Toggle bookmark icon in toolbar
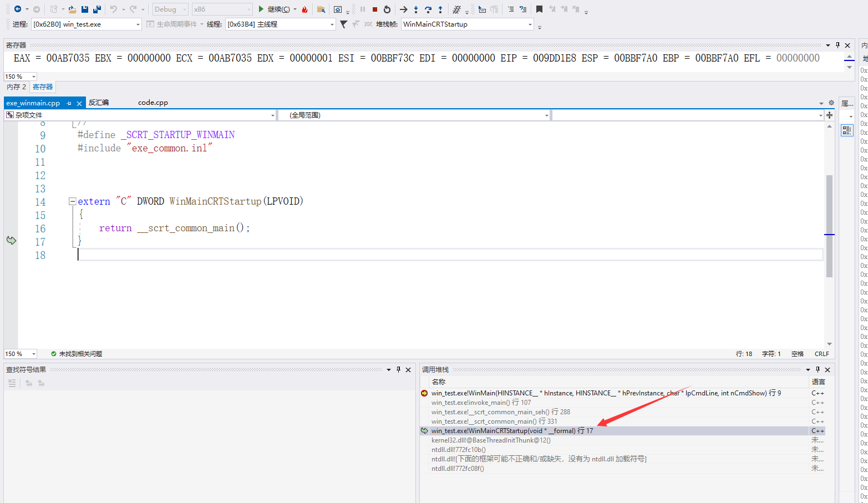The width and height of the screenshot is (868, 503). 539,9
